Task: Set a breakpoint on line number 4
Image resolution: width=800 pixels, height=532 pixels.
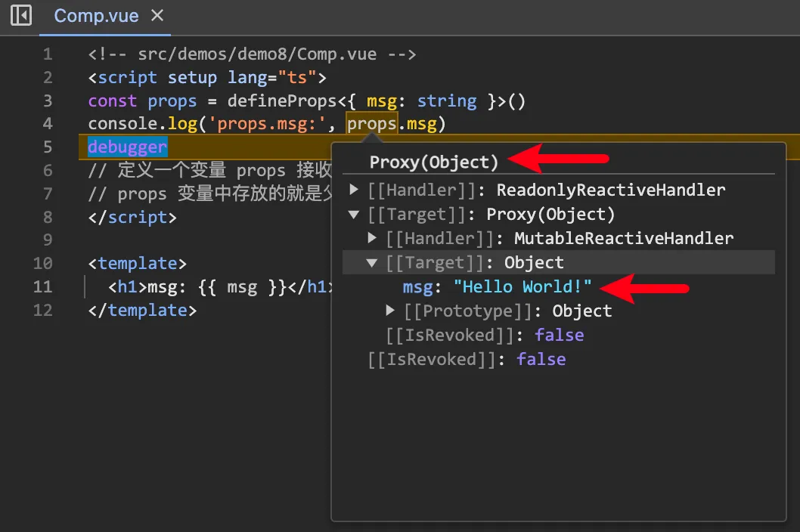Action: pos(48,124)
